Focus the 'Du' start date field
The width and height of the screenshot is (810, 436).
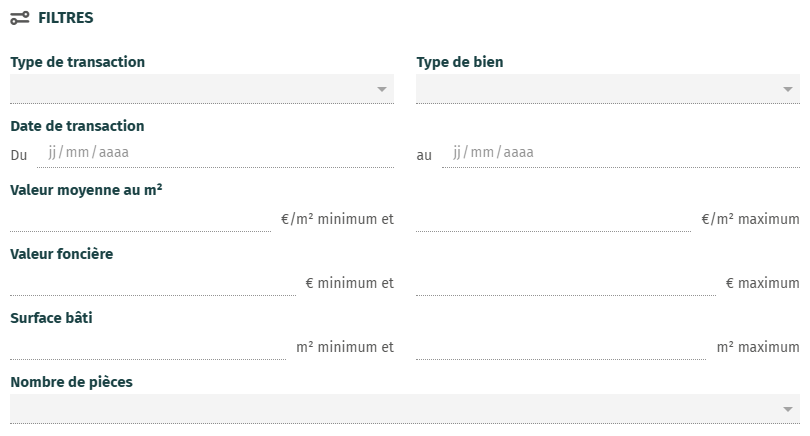[x=215, y=153]
